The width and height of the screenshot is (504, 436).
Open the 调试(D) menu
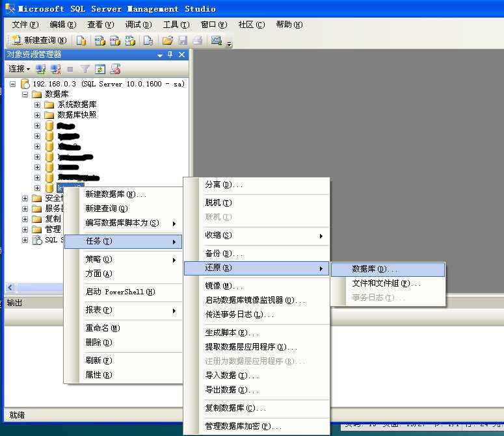pos(139,25)
